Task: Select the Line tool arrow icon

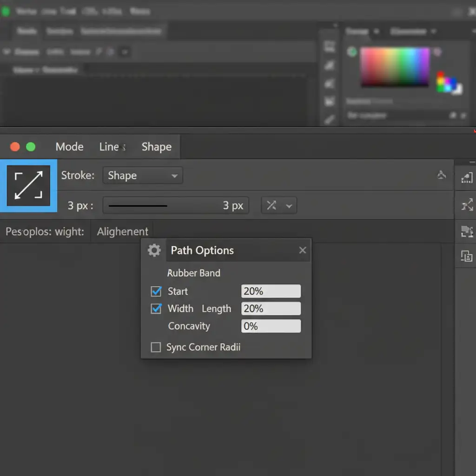Action: (x=28, y=185)
